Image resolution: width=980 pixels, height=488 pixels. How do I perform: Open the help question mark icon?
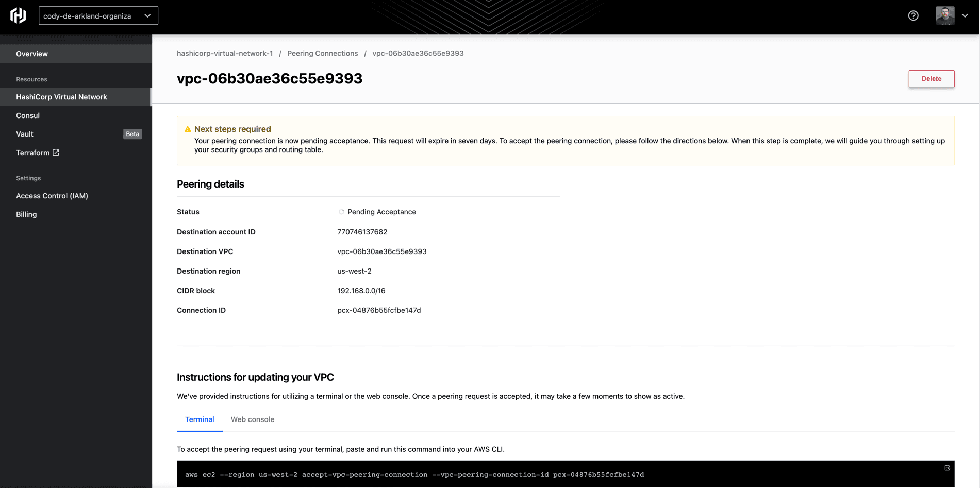click(913, 16)
